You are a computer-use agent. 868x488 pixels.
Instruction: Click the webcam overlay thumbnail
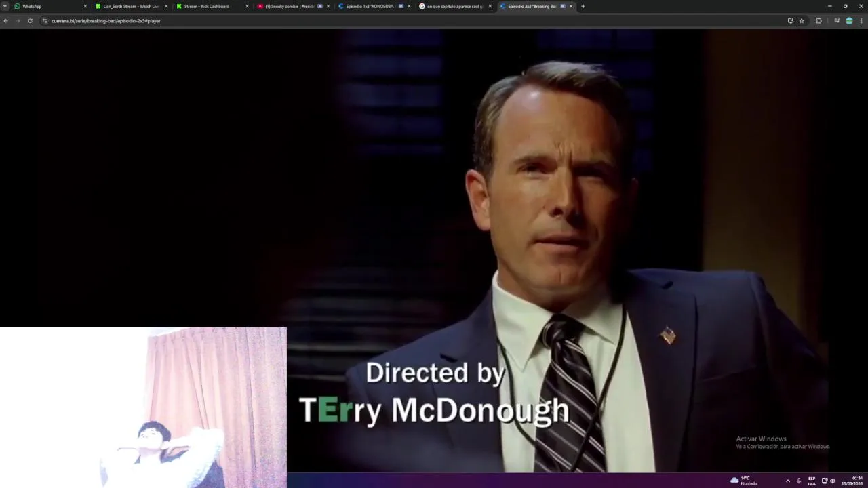pos(143,407)
